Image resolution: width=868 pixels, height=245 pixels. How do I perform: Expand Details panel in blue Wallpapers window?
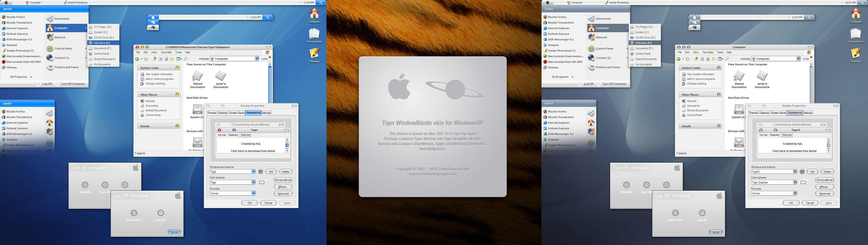177,126
